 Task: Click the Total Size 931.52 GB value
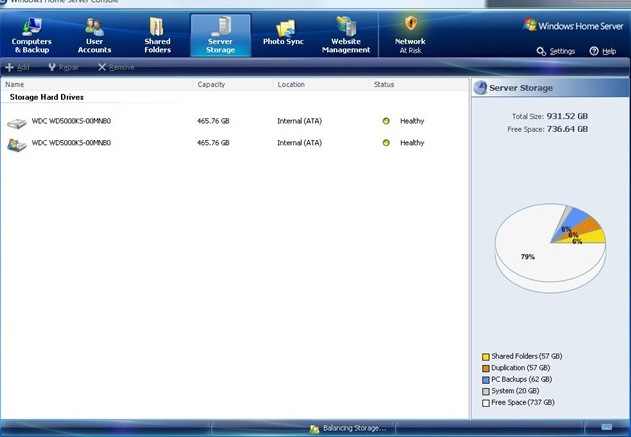(567, 116)
